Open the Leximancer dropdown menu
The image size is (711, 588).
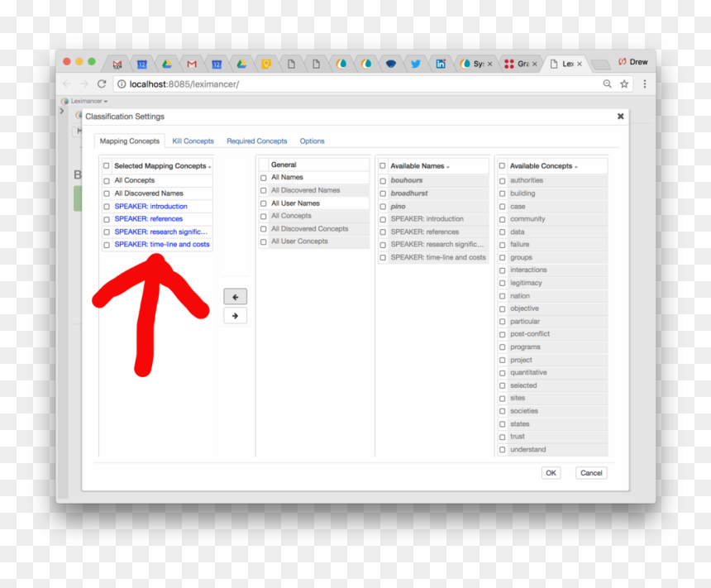point(85,101)
